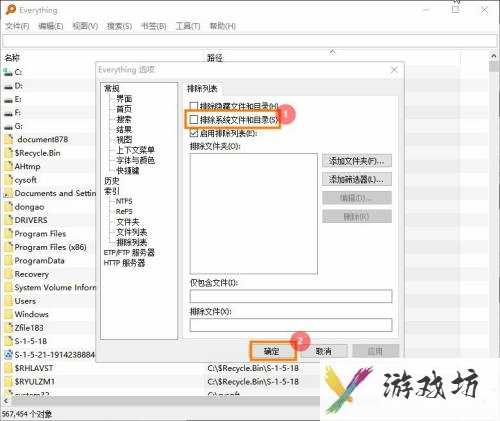Click the Everything app magnifier icon
Image resolution: width=500 pixels, height=421 pixels.
11,10
